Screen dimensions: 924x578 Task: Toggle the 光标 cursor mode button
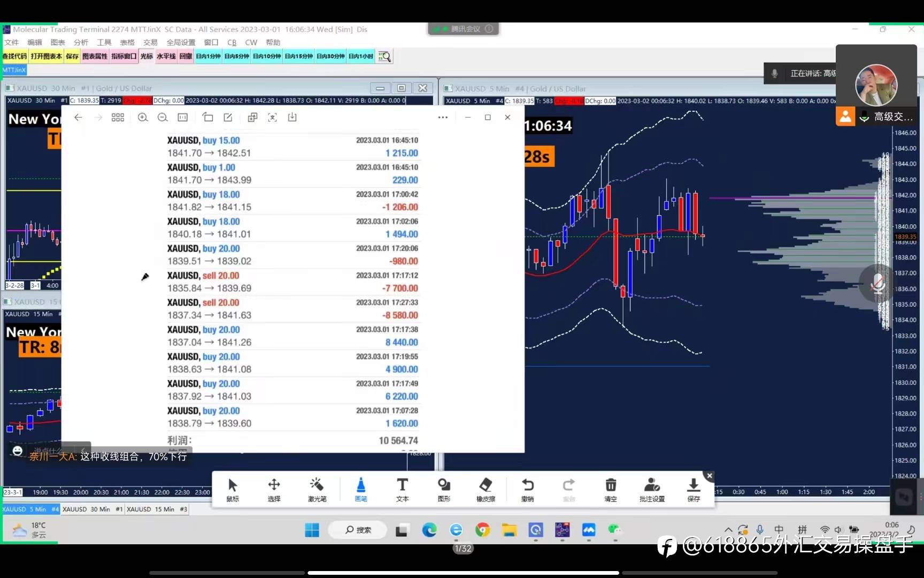147,56
